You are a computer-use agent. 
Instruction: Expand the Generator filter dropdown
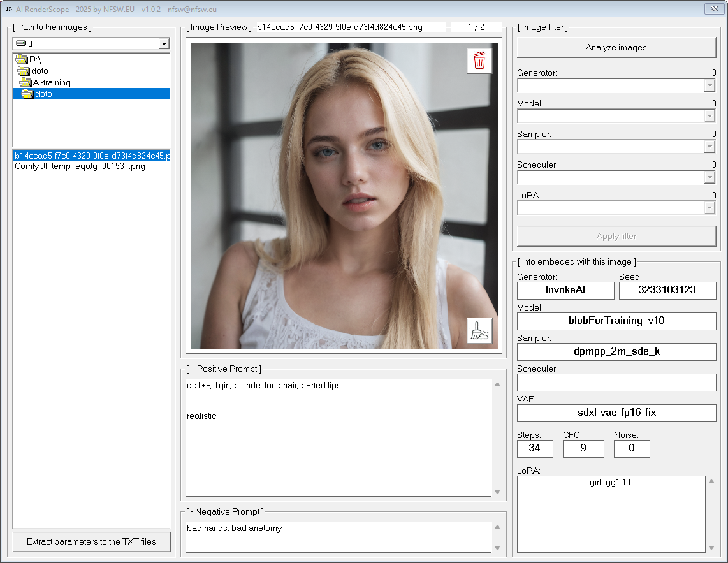(x=710, y=85)
